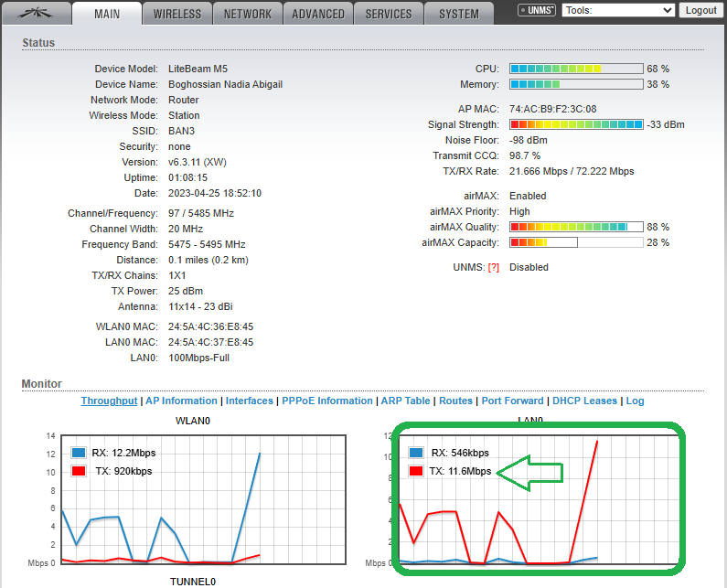Select the SYSTEM tab
This screenshot has height=588, width=727.
(x=458, y=14)
